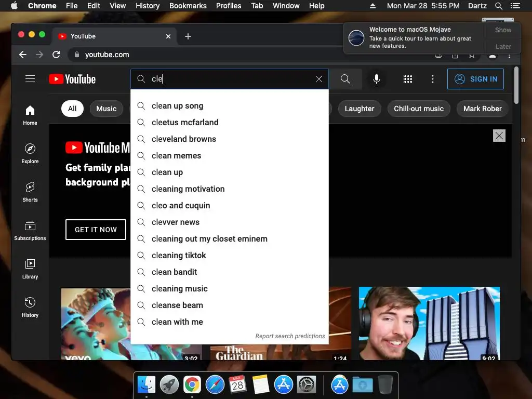Open the Bookmarks menu
532x399 pixels.
(x=188, y=6)
